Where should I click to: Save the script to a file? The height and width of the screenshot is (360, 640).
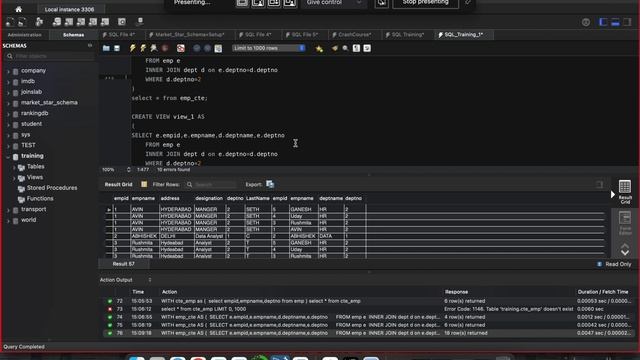point(117,48)
